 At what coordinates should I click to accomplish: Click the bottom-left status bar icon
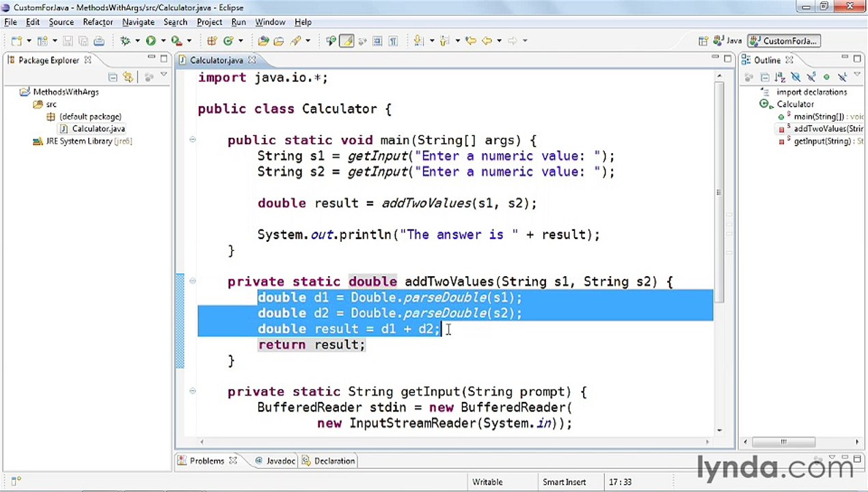16,481
